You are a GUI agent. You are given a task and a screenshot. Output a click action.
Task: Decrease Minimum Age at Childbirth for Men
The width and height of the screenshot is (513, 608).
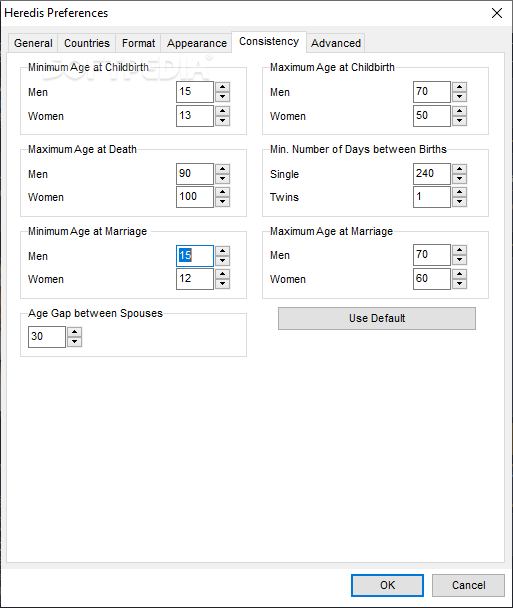(223, 97)
